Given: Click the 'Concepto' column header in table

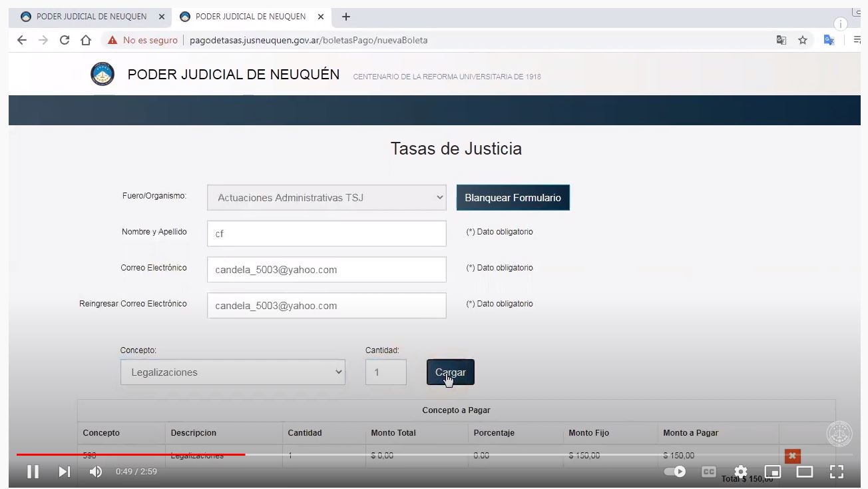Looking at the screenshot, I should click(101, 433).
